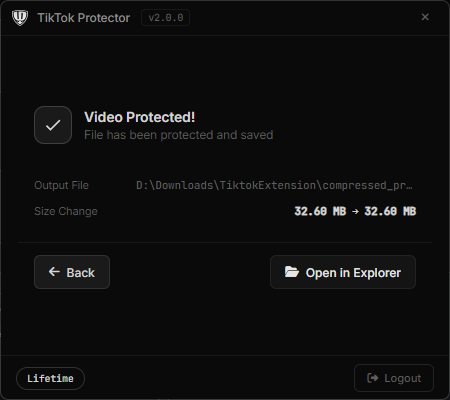The width and height of the screenshot is (450, 400).
Task: Click the v2.0.0 version badge
Action: 166,18
